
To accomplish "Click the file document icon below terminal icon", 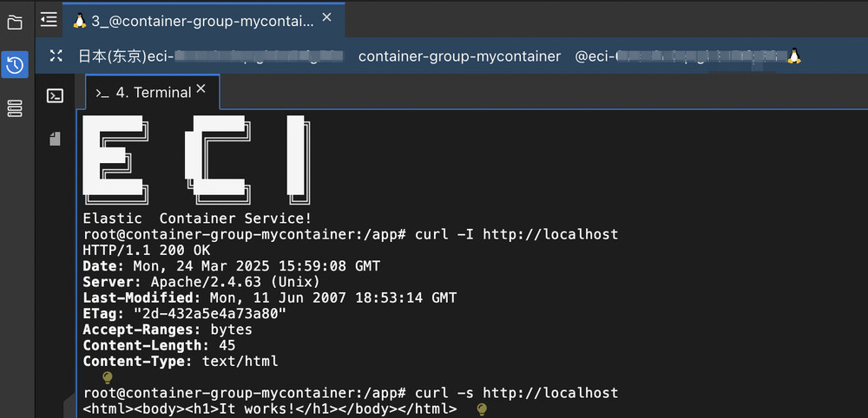I will (x=55, y=139).
